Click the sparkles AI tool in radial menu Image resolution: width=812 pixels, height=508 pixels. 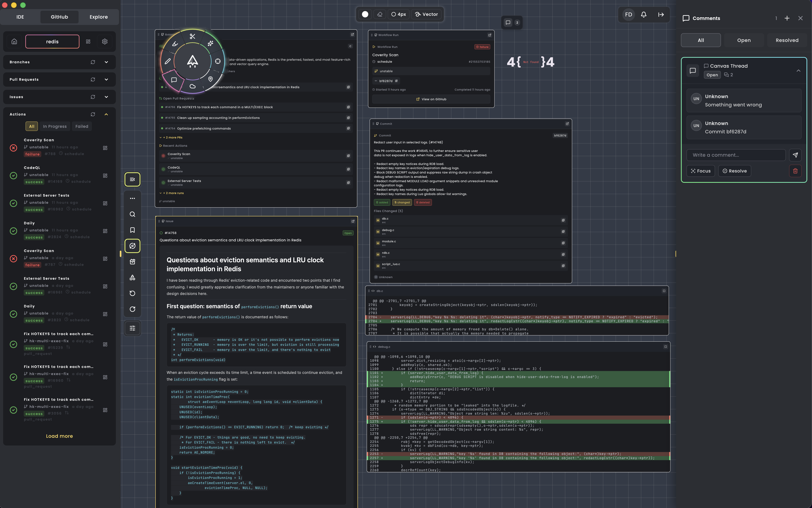(210, 43)
